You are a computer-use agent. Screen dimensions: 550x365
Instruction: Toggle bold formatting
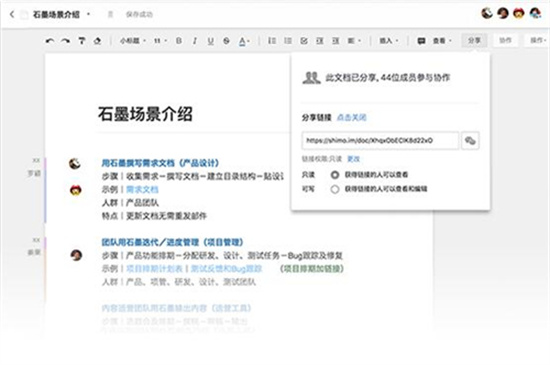[x=179, y=41]
